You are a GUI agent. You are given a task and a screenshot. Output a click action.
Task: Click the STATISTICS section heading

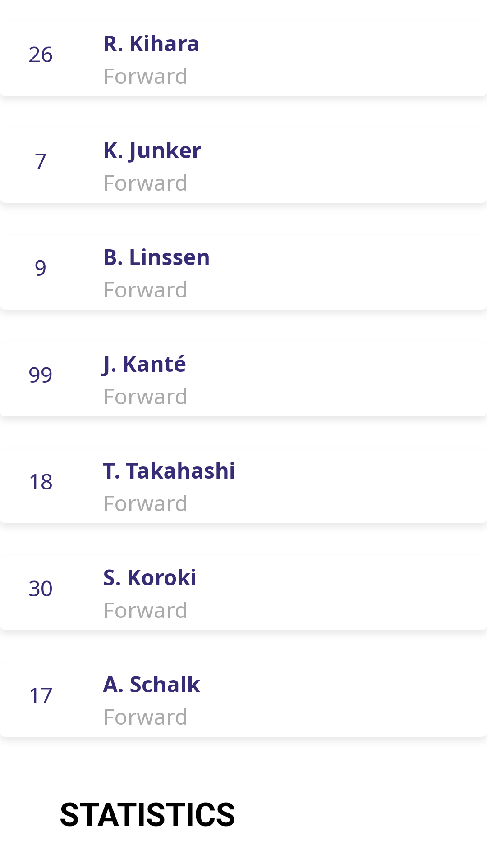pos(147,815)
